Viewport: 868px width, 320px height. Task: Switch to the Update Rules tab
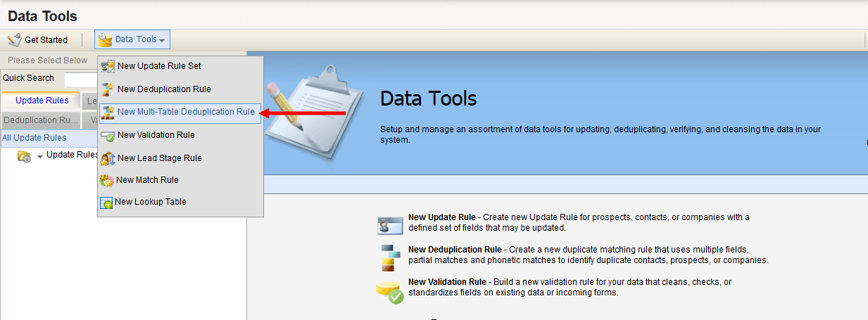(x=42, y=101)
